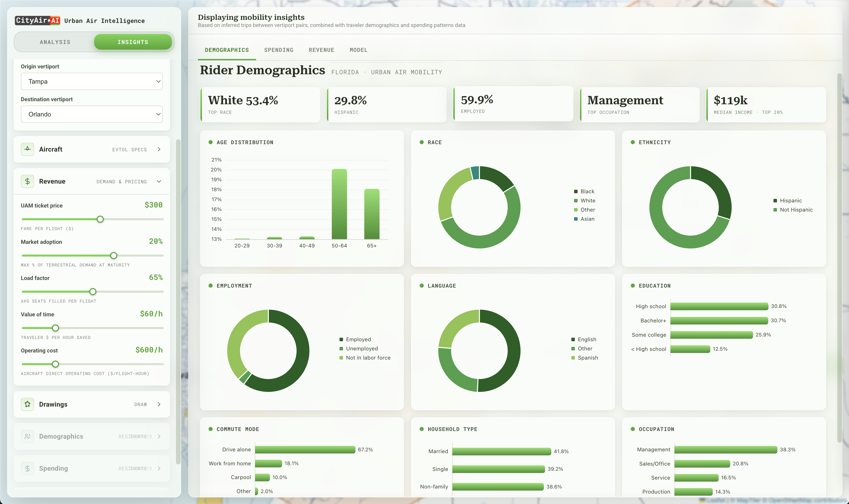Toggle the White legend entry in Race

584,201
